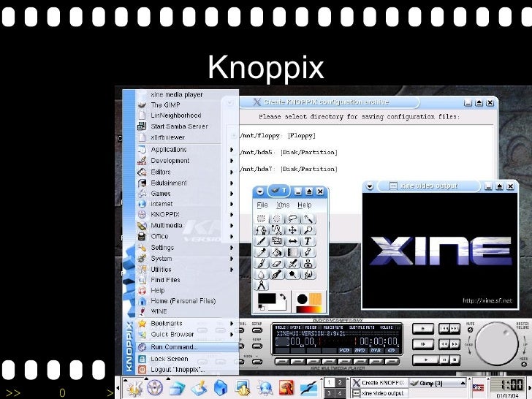The image size is (532, 399).
Task: Choose Lock Screen from K menu
Action: click(x=187, y=359)
